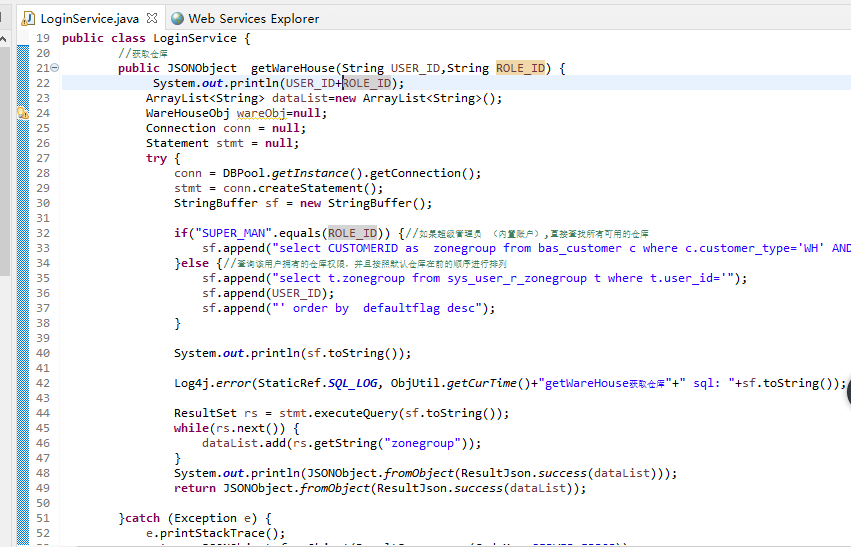Viewport: 851px width, 547px height.
Task: Click the Java file icon on LoginService.java tab
Action: coord(28,19)
